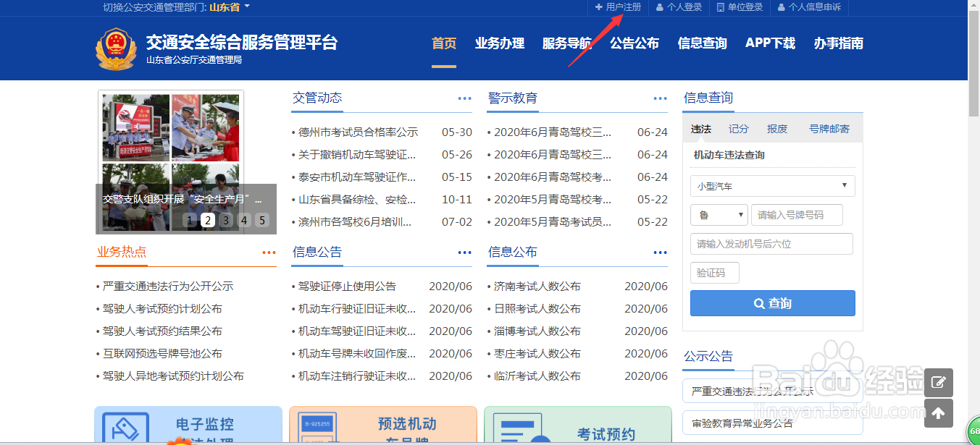The width and height of the screenshot is (980, 445).
Task: Expand the 鲁 province code dropdown
Action: click(719, 215)
